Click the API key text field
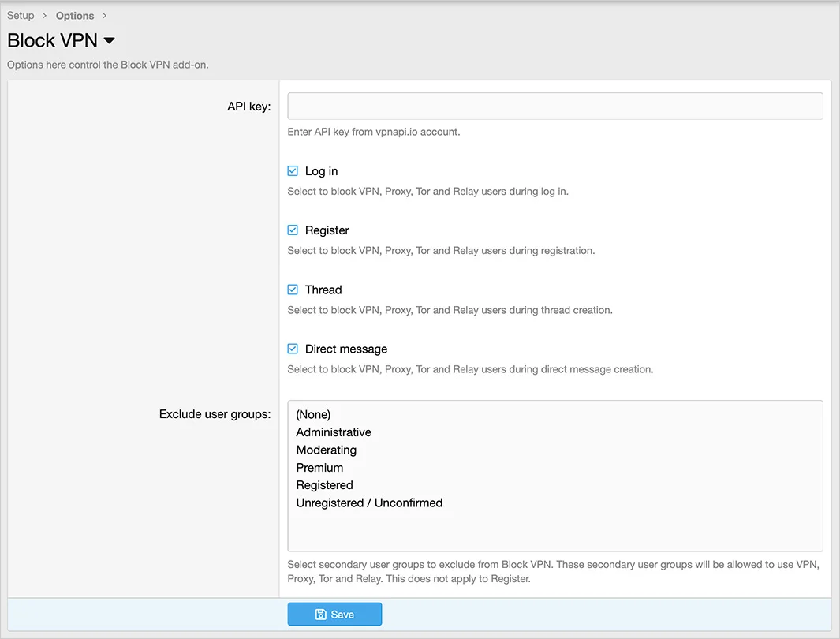The image size is (840, 639). pos(554,106)
